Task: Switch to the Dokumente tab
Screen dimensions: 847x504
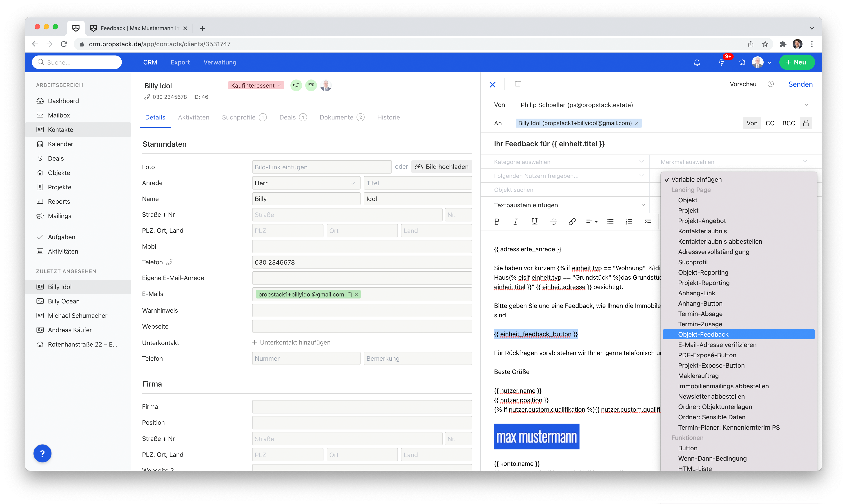Action: (x=342, y=117)
